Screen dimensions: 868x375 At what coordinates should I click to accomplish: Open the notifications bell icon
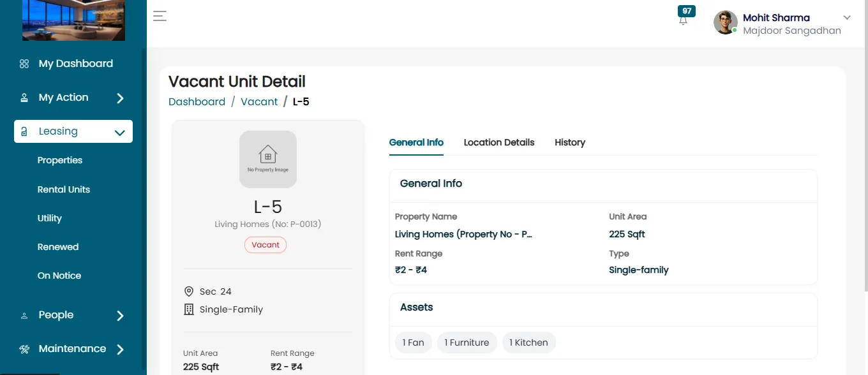coord(683,21)
